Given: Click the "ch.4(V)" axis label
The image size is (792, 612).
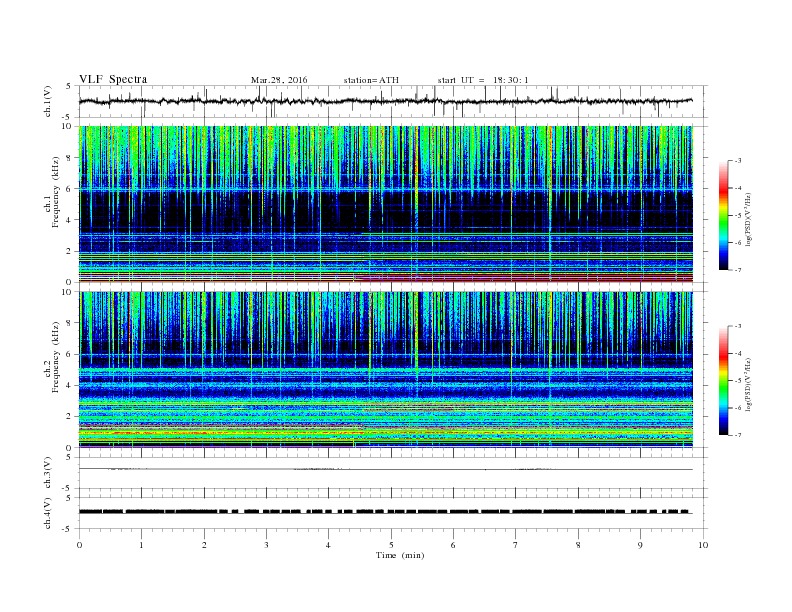Looking at the screenshot, I should (48, 514).
